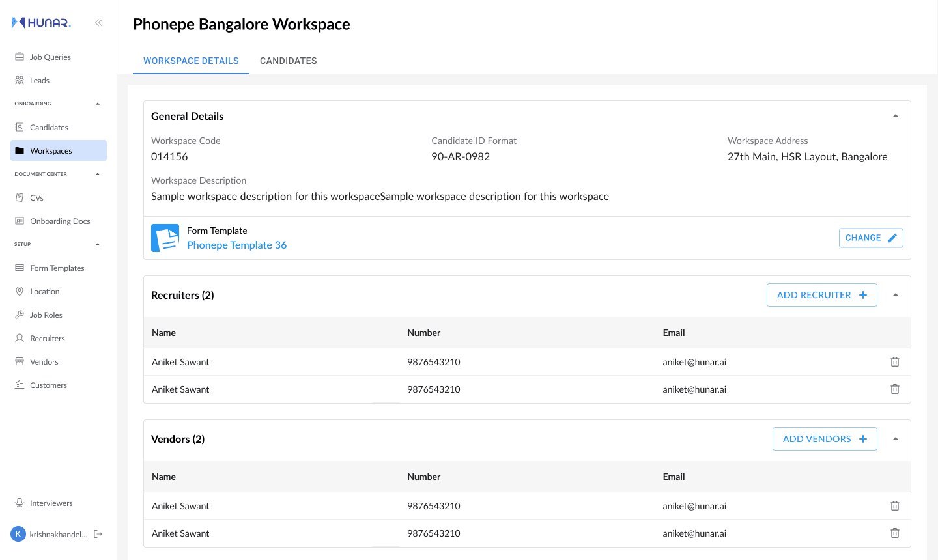Click the candidate ID format 90-AR-0982

click(461, 157)
